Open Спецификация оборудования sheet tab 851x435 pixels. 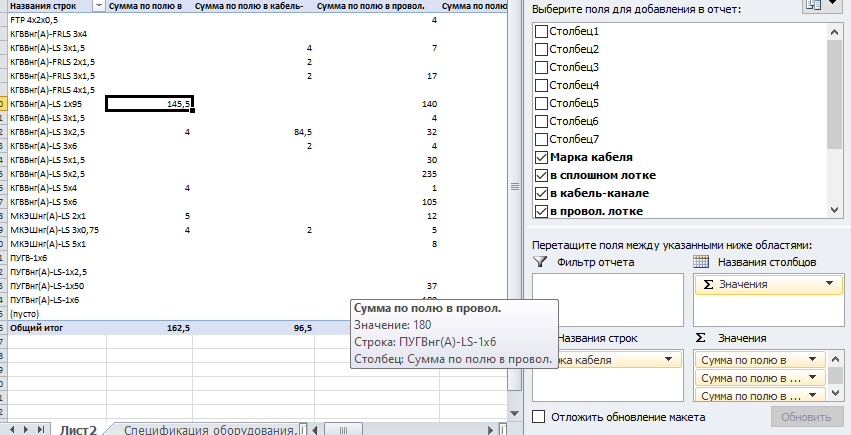tap(210, 429)
